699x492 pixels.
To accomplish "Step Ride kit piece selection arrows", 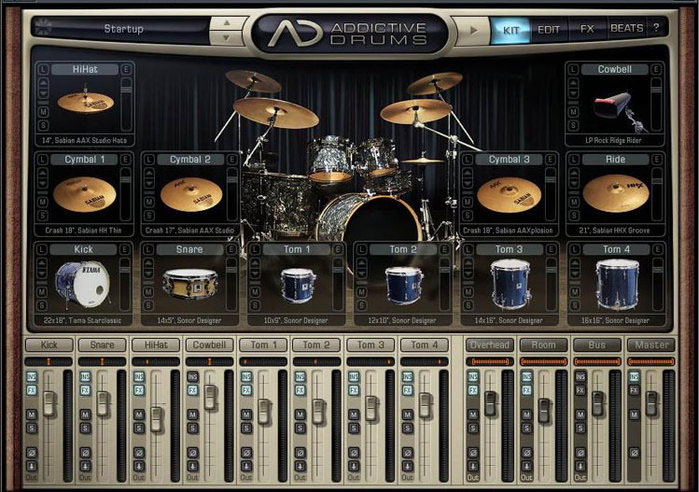I will 574,177.
